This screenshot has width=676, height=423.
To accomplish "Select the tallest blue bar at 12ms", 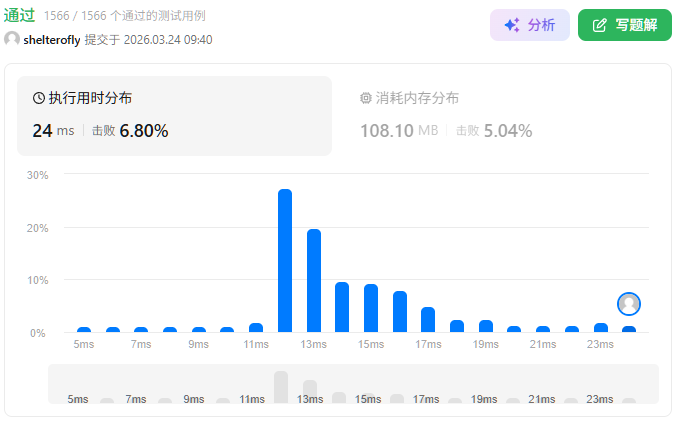I will (285, 260).
